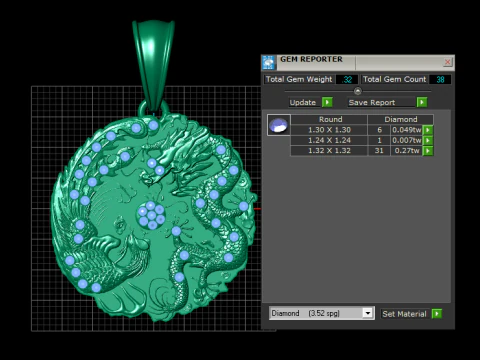Image resolution: width=480 pixels, height=360 pixels.
Task: Select the round gem shape thumbnail
Action: [279, 125]
